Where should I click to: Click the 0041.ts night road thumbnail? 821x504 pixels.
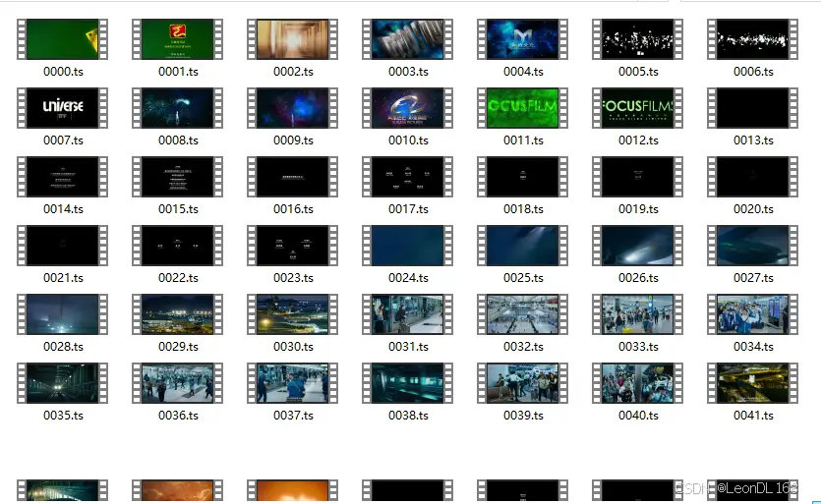pos(753,383)
